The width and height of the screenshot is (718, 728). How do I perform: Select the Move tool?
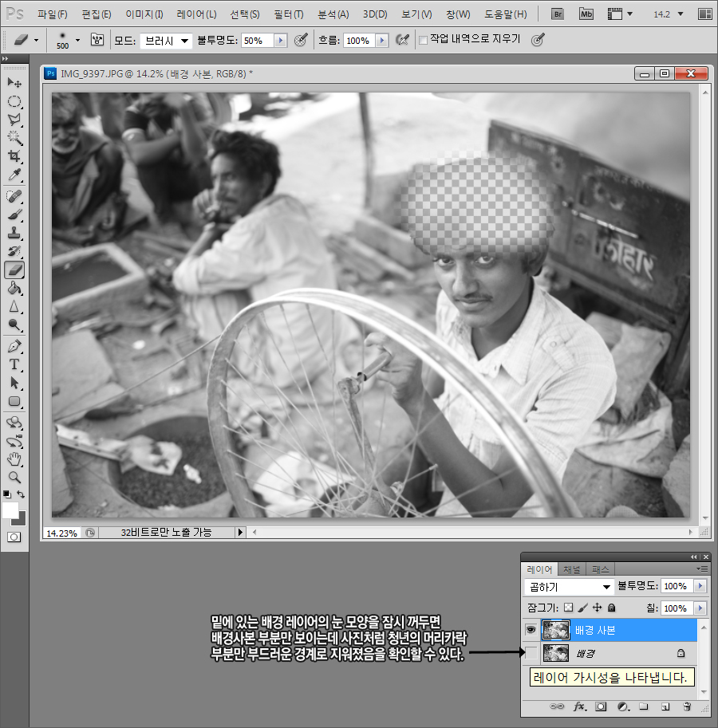[x=14, y=83]
